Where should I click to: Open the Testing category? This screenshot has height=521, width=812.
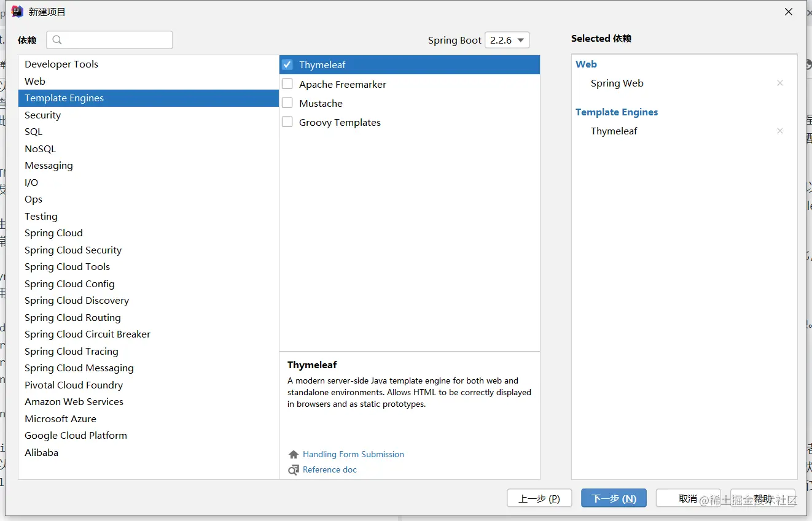149,216
